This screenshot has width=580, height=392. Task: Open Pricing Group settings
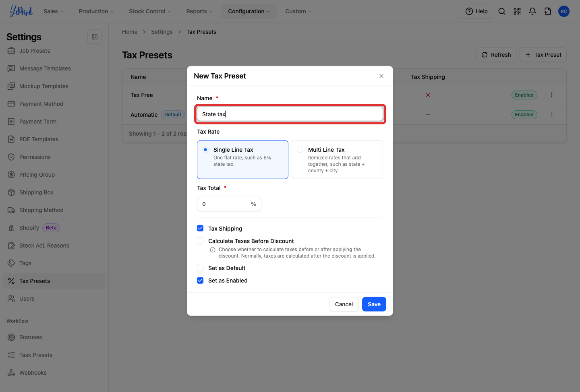pos(54,175)
